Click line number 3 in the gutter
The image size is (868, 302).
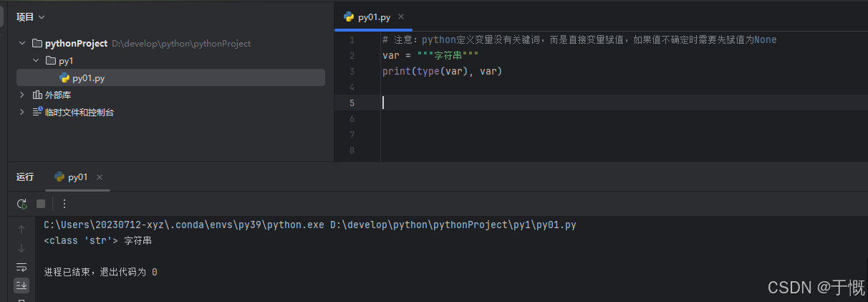pyautogui.click(x=352, y=72)
